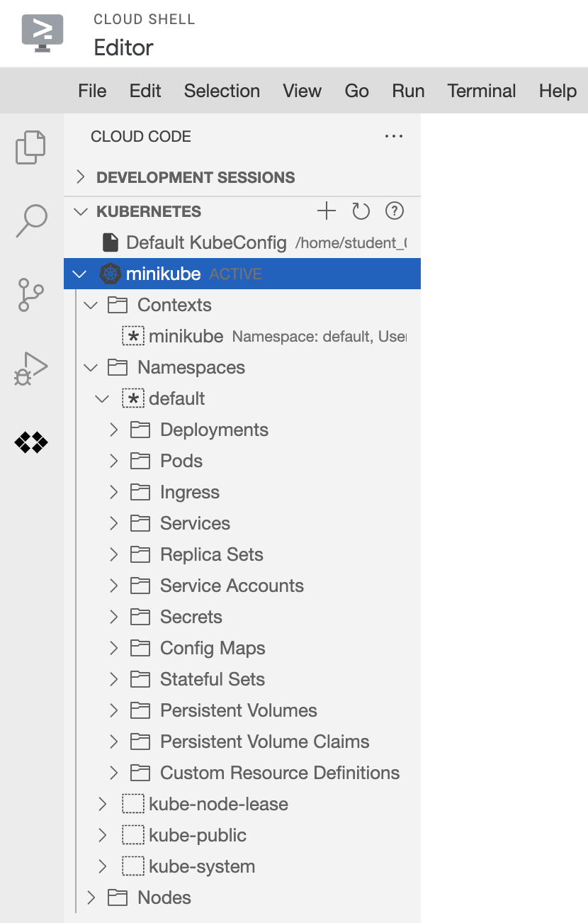Open the Terminal menu

point(481,91)
